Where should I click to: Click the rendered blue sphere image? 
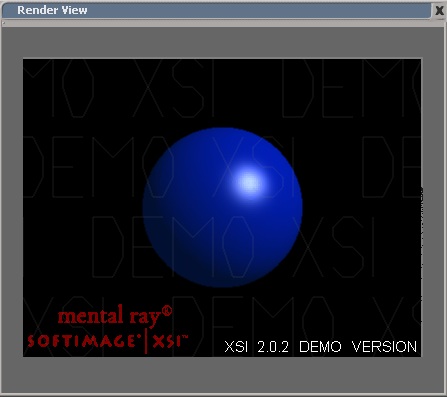[222, 207]
